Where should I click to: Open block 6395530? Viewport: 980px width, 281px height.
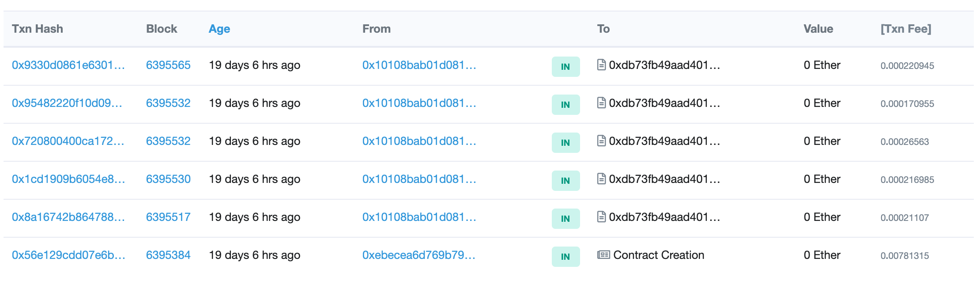pos(168,179)
